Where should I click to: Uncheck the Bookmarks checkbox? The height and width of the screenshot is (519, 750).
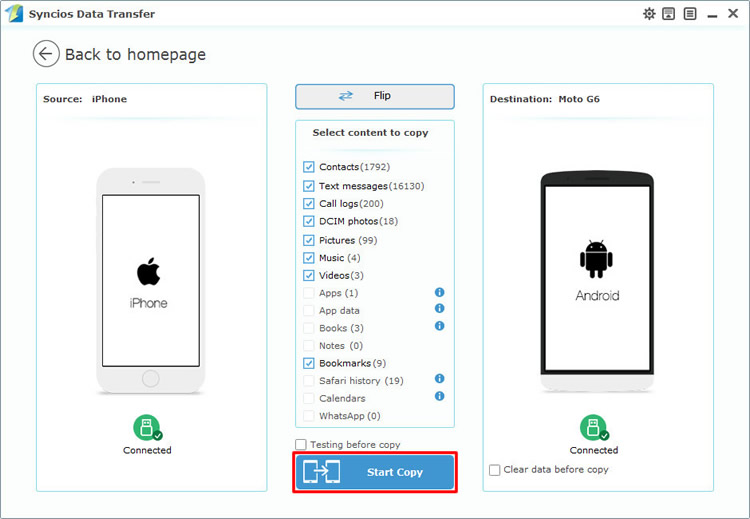pos(309,363)
